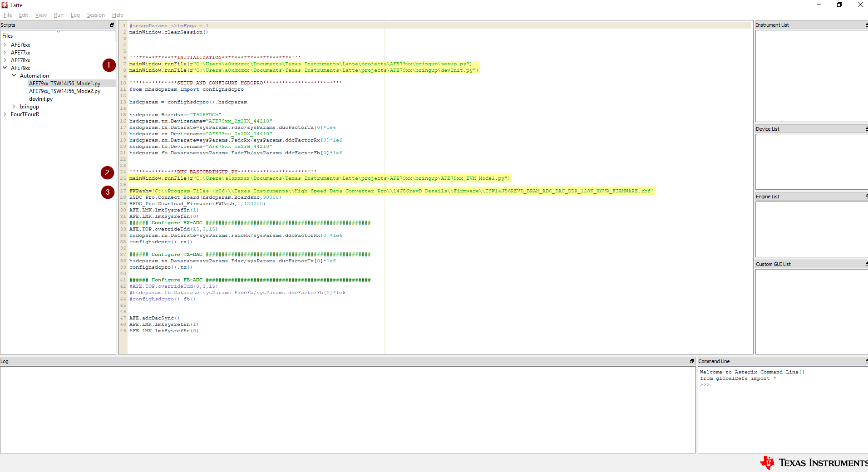Expand the AFE76xx folder
This screenshot has width=868, height=472.
click(5, 45)
